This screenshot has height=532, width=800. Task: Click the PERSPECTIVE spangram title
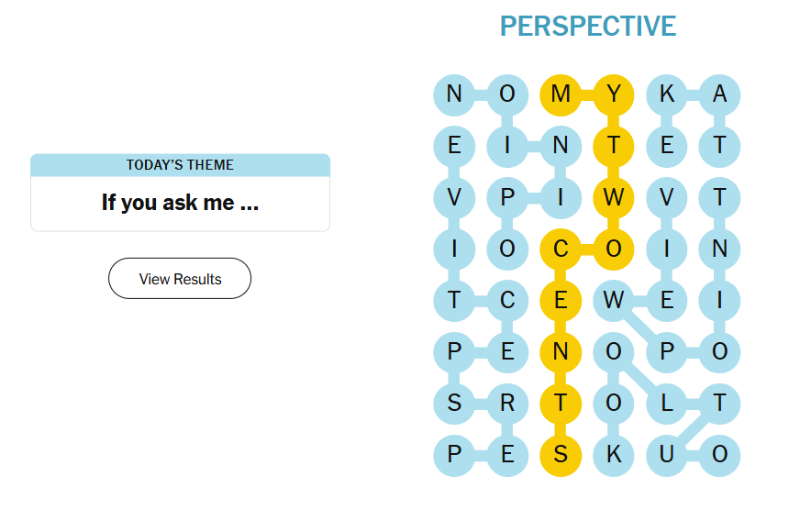tap(587, 26)
